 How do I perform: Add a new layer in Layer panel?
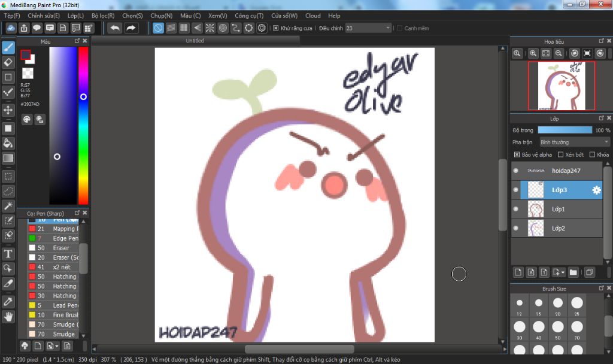click(x=518, y=272)
